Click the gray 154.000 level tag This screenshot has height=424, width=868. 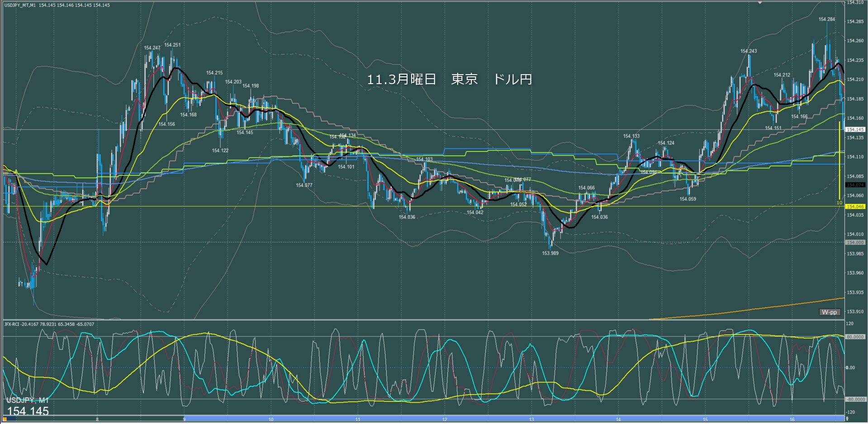855,242
